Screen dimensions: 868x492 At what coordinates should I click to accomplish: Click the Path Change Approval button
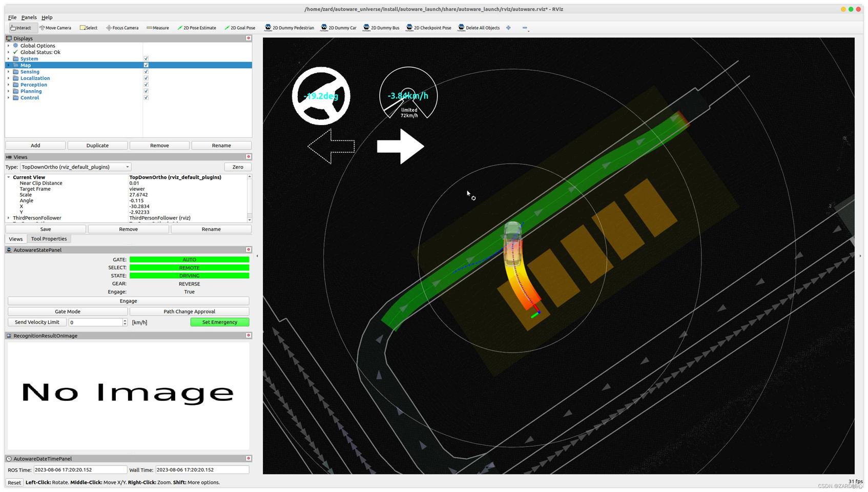[x=189, y=312]
